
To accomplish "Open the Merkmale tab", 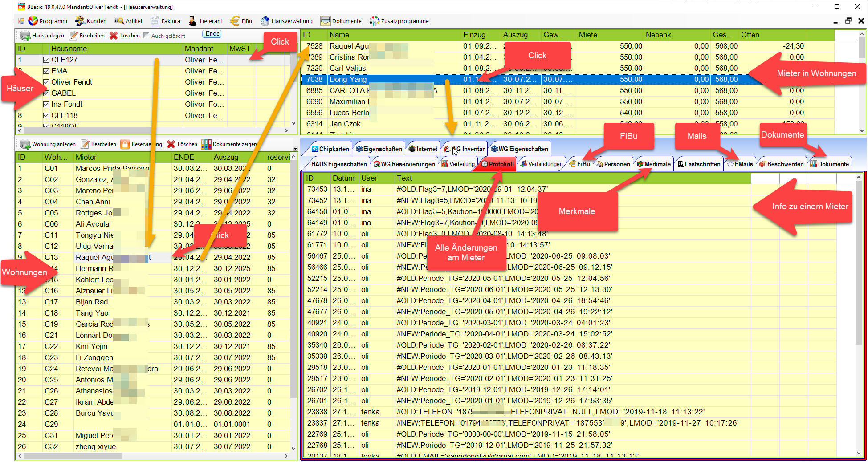I will point(654,164).
